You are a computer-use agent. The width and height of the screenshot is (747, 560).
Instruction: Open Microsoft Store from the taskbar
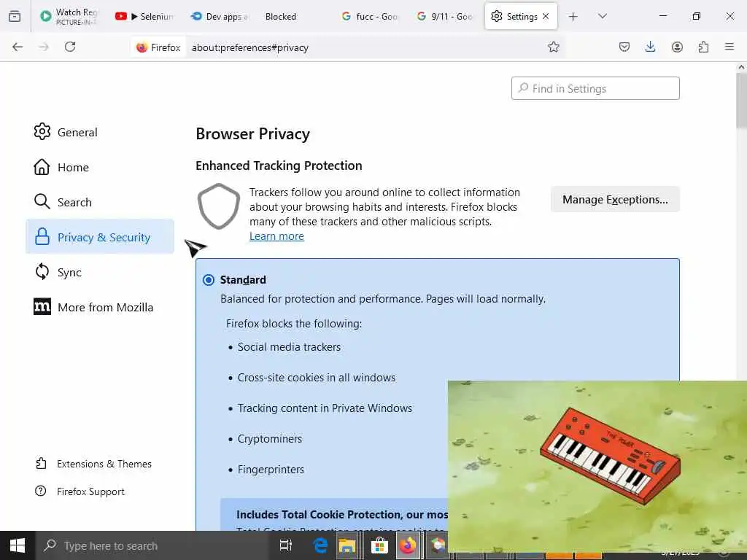click(379, 545)
